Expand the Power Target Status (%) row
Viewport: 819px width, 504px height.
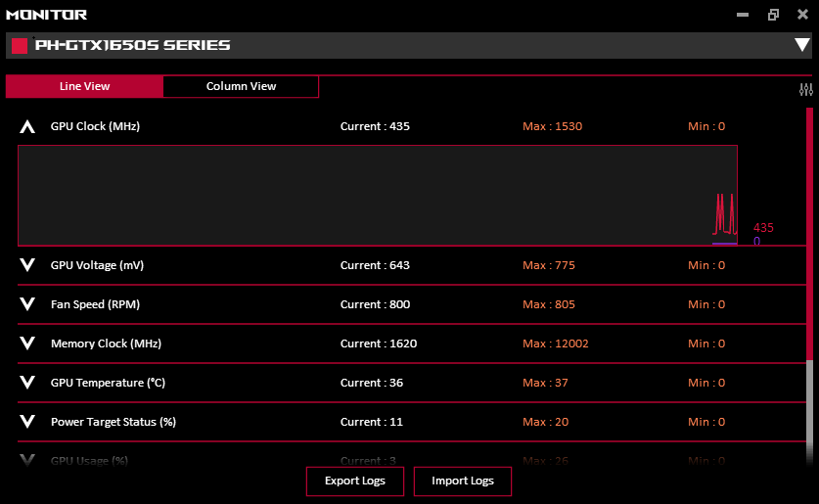27,422
